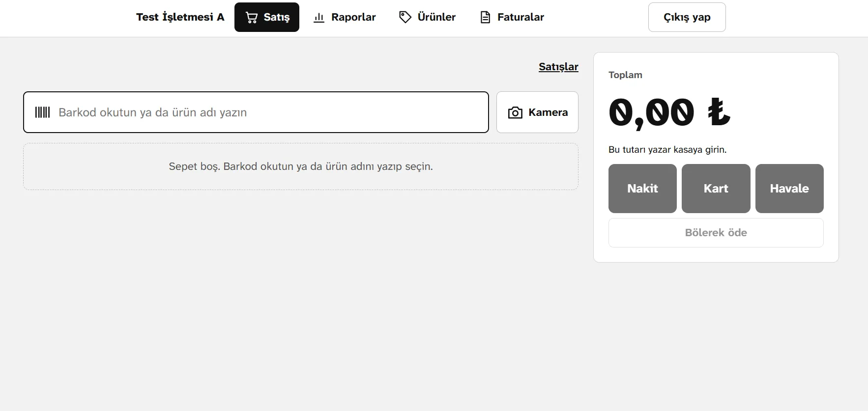
Task: Click the price tag icon beside Ürünler
Action: (405, 17)
